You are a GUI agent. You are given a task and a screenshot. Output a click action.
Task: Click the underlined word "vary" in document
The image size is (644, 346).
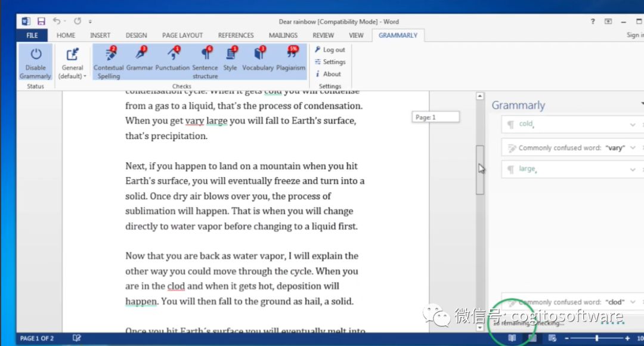[194, 121]
